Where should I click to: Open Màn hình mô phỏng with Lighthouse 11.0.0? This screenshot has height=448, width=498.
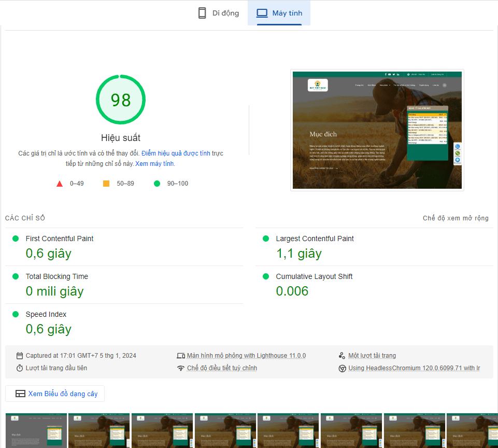pyautogui.click(x=246, y=356)
